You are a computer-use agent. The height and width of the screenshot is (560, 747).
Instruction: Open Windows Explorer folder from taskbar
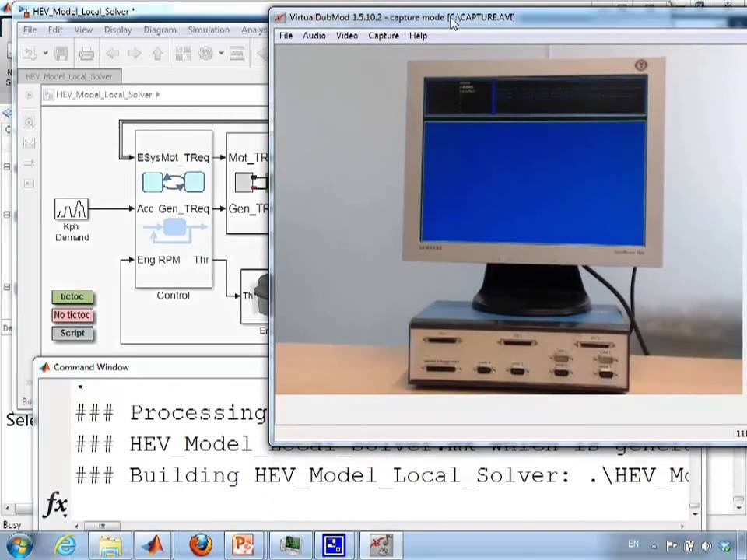[110, 546]
